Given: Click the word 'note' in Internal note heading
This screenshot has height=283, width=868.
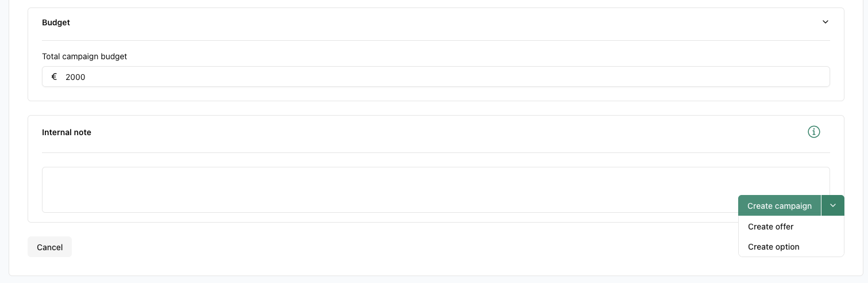Looking at the screenshot, I should pyautogui.click(x=82, y=132).
